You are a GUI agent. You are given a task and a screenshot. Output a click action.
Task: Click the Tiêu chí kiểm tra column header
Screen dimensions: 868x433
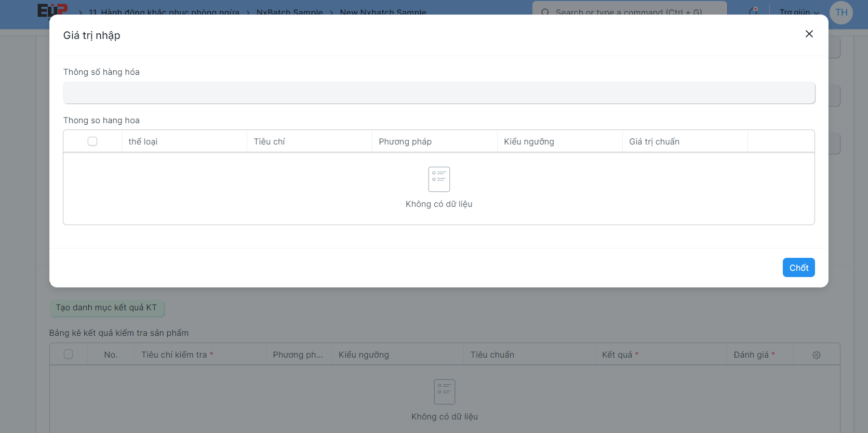pos(174,355)
